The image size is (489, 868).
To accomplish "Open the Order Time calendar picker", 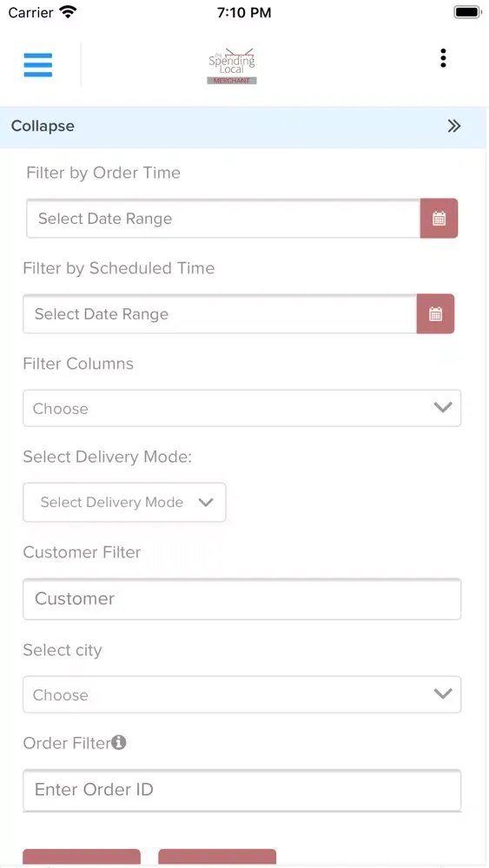I will coord(439,218).
